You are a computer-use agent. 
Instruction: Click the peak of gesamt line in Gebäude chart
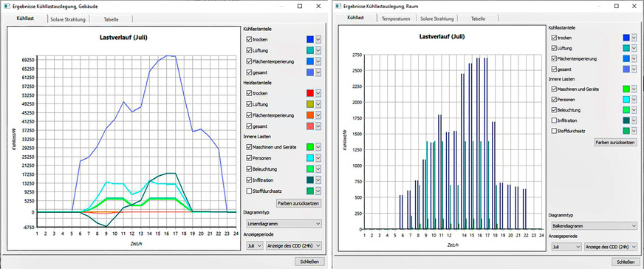167,55
